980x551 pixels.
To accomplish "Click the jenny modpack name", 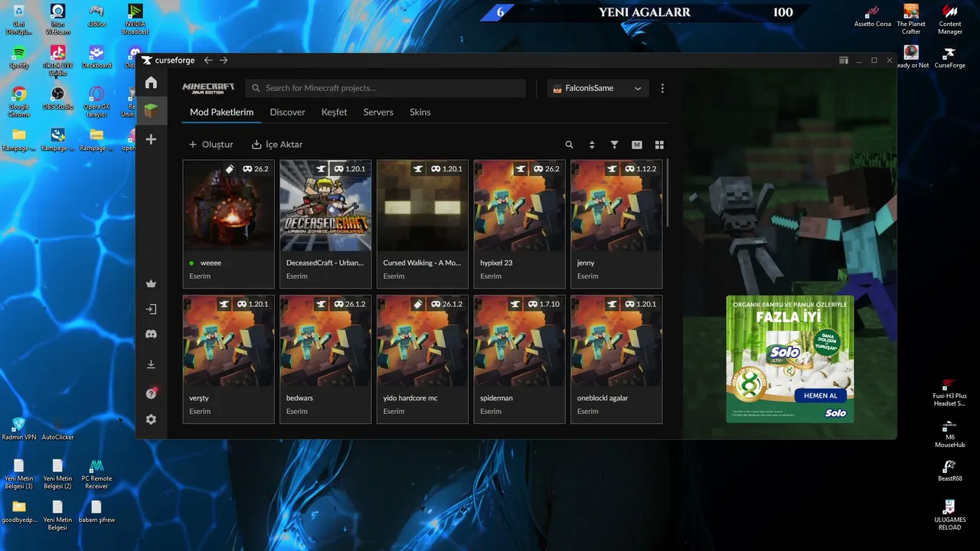I will (x=586, y=262).
